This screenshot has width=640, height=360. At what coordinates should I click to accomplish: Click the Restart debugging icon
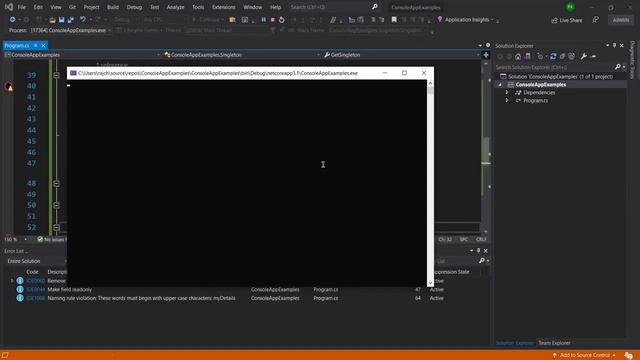point(282,20)
